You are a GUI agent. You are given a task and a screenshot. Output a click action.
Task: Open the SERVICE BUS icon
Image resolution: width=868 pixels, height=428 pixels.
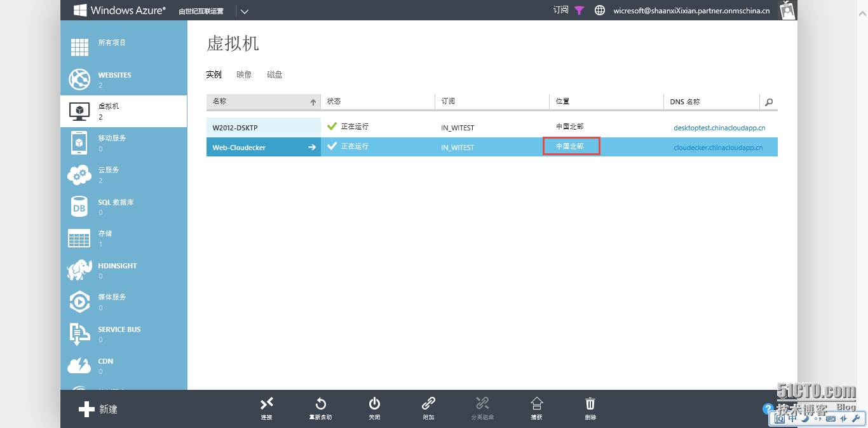tap(79, 334)
